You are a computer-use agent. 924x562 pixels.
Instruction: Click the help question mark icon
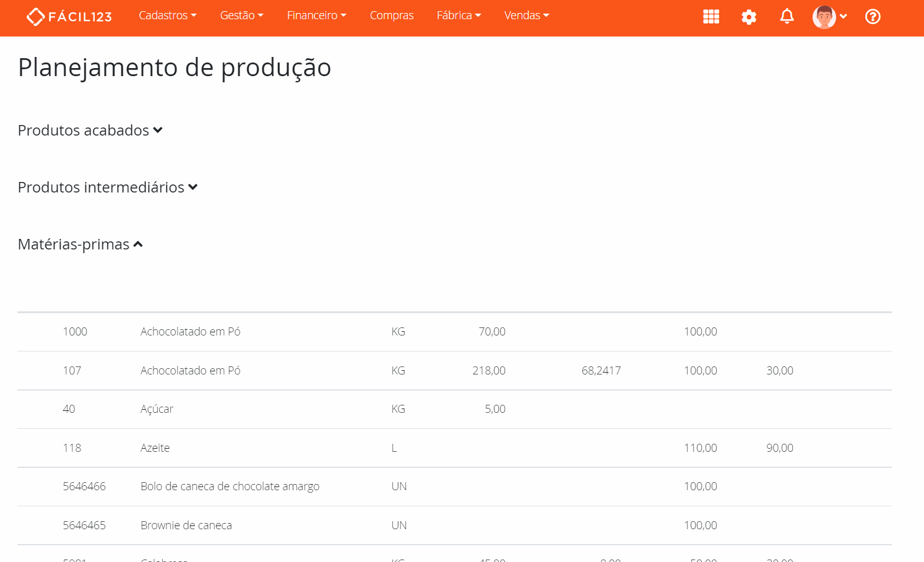(x=873, y=17)
